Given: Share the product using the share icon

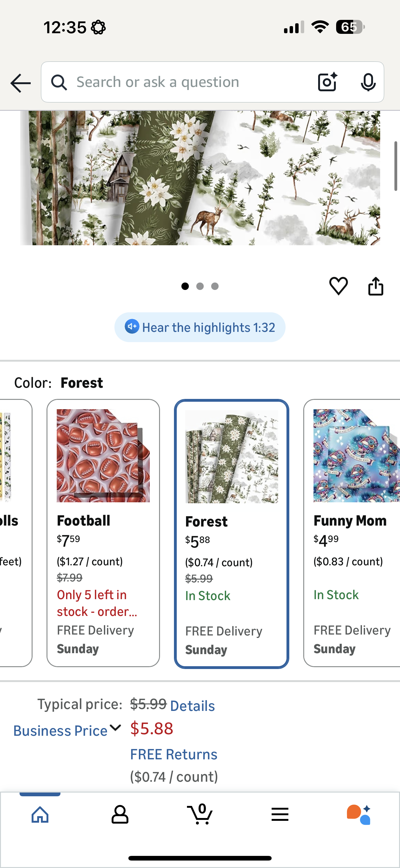Looking at the screenshot, I should (376, 286).
